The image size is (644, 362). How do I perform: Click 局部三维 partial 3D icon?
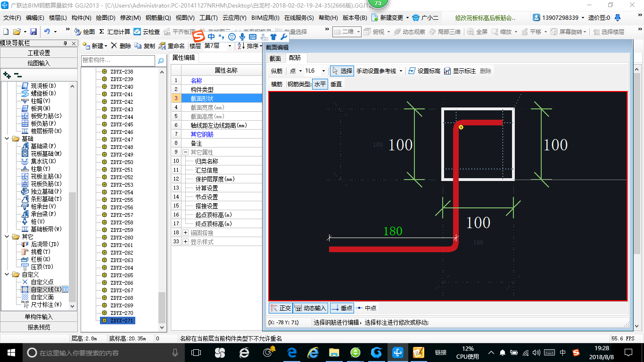pos(445,32)
